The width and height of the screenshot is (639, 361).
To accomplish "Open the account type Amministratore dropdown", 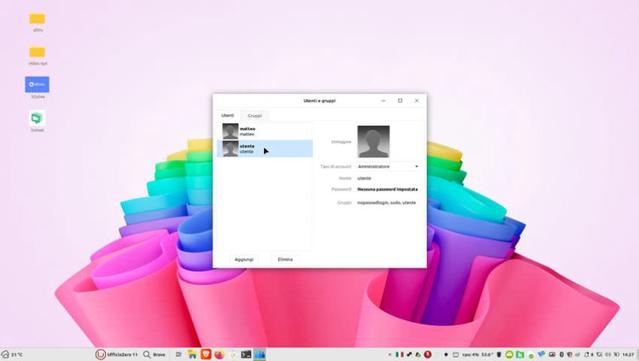I will pos(388,167).
